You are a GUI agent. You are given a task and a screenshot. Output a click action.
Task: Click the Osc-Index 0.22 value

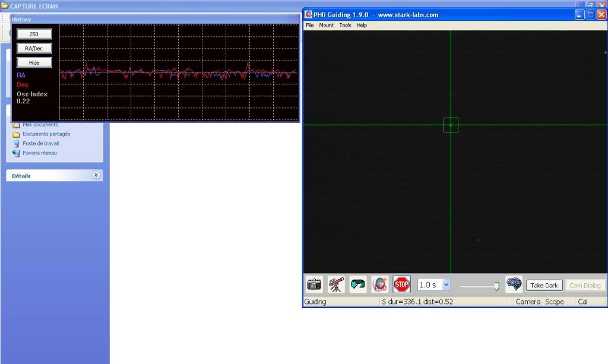23,101
